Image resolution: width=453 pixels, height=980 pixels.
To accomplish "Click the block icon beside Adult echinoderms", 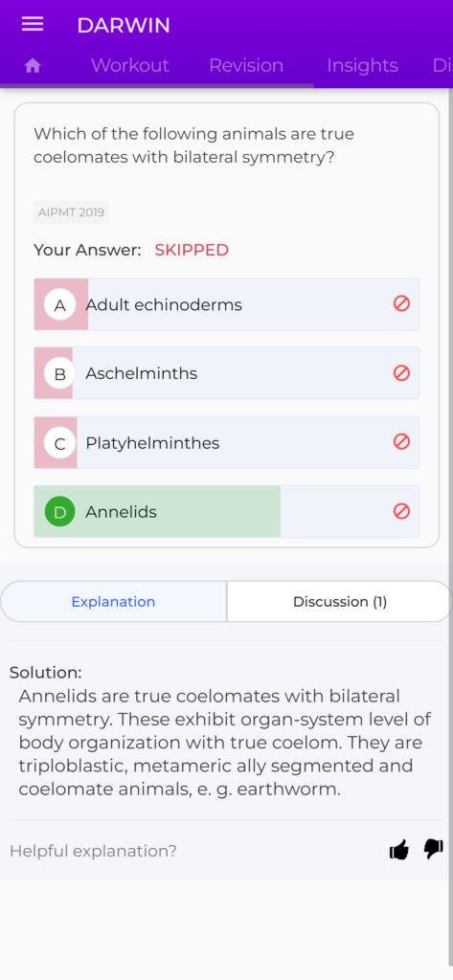I will pyautogui.click(x=401, y=303).
